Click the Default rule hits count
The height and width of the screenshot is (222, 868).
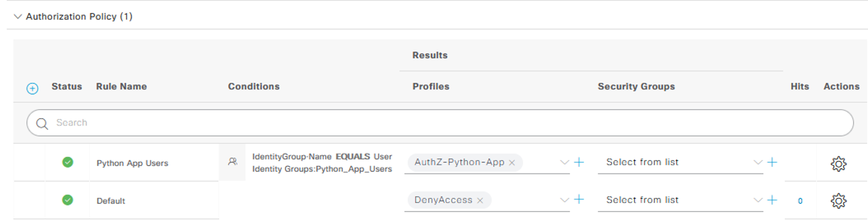coord(800,201)
